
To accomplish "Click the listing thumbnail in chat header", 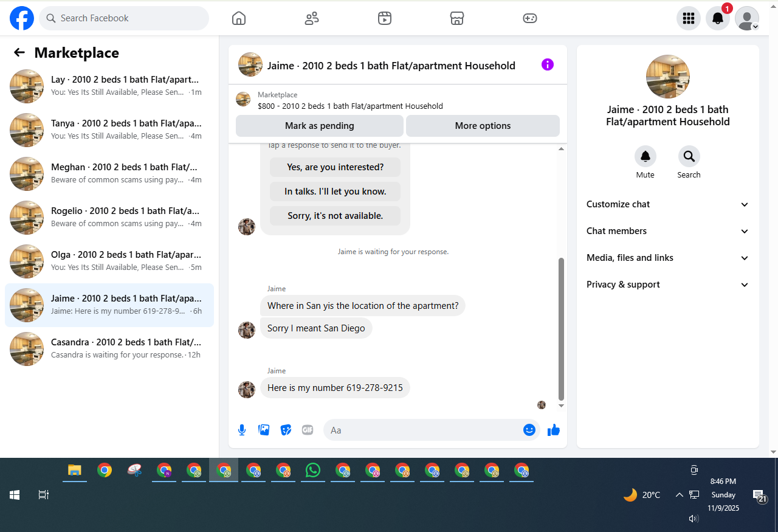I will (x=250, y=64).
